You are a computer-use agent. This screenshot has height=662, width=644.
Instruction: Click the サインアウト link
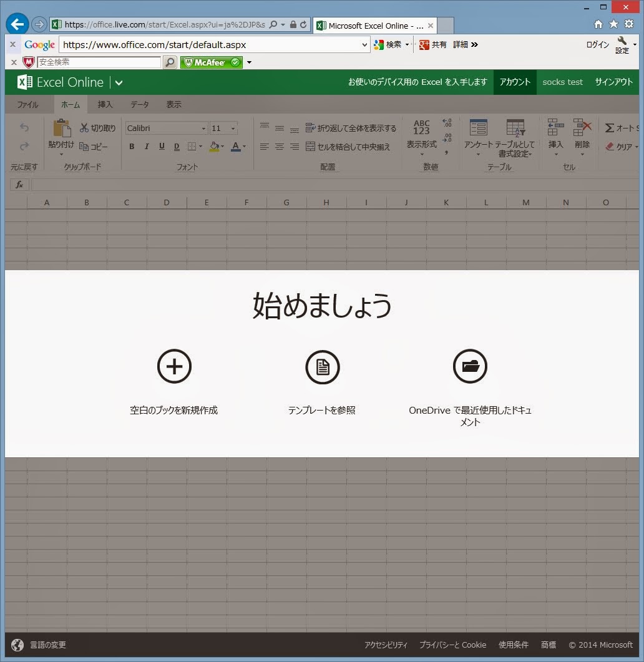(x=613, y=82)
